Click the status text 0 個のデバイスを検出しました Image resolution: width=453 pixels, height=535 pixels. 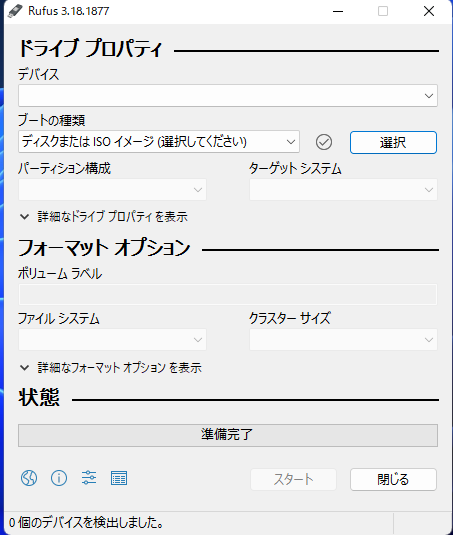click(86, 522)
